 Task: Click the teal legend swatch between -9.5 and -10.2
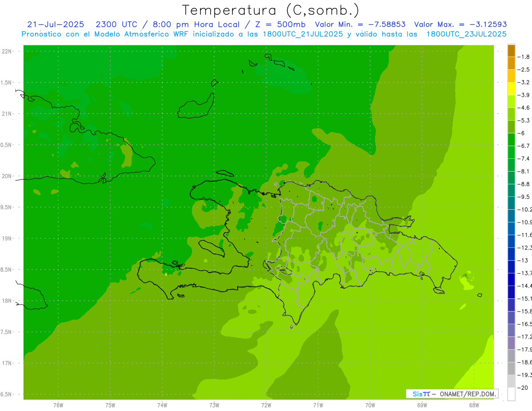click(x=511, y=203)
